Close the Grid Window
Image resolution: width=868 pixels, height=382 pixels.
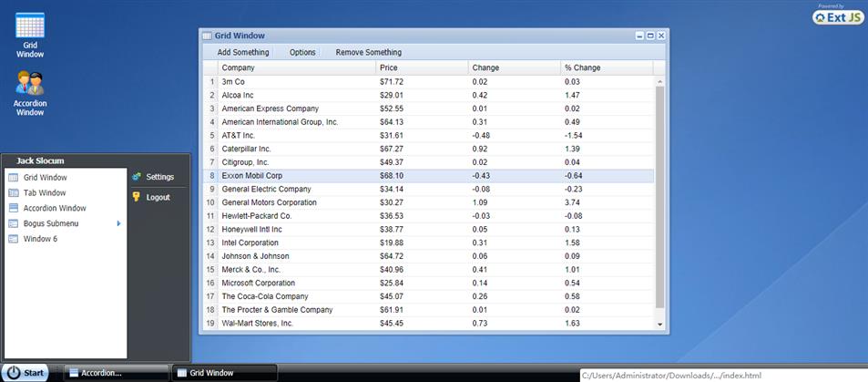[x=661, y=36]
